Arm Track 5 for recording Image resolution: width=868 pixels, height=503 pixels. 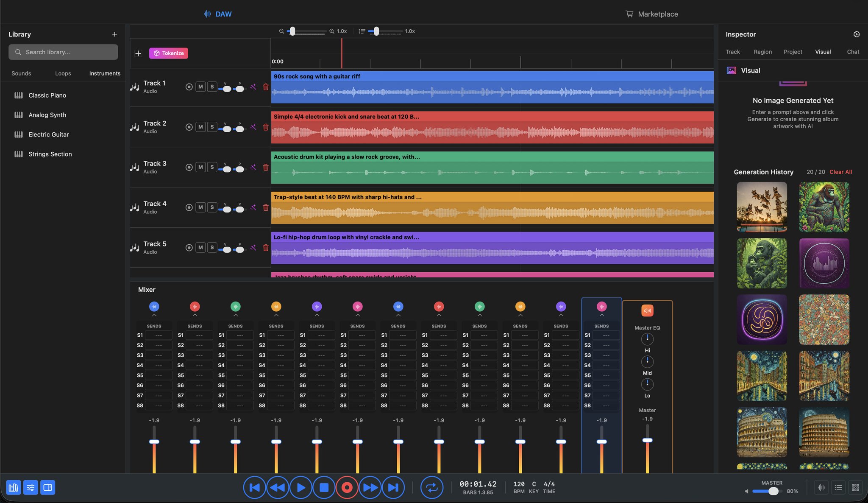[189, 248]
